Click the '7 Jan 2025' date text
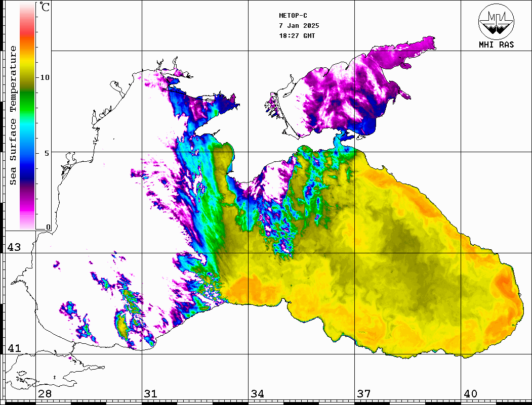Screen dimensions: 532x405 [299, 26]
